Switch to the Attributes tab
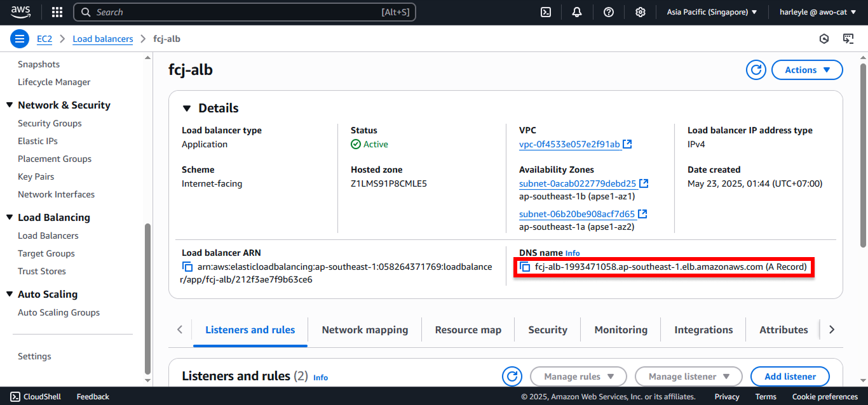868x405 pixels. coord(783,330)
